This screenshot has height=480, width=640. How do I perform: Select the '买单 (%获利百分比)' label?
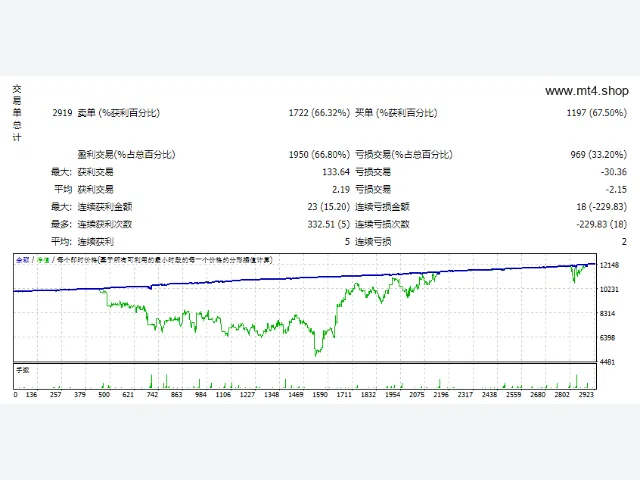pyautogui.click(x=396, y=113)
